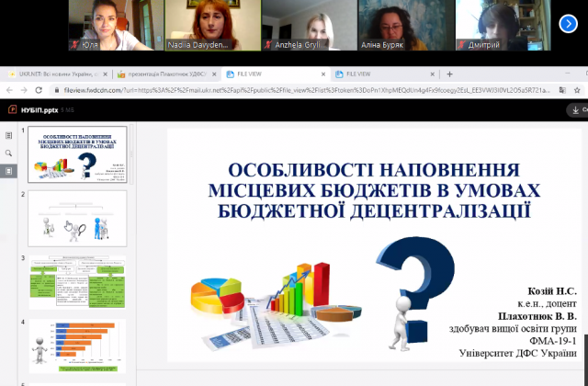Click the author name Козій Н.С.
Screen dimensions: 588x386
[x=552, y=291]
